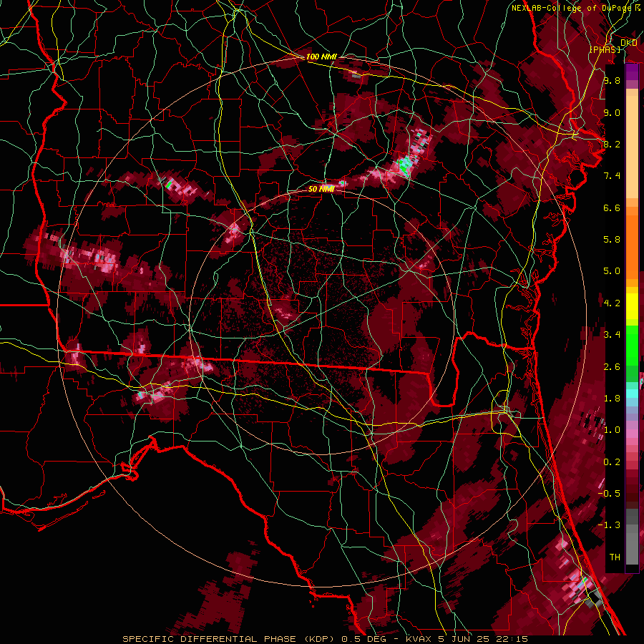Click the NEXLAB-College of DuPage credit text
This screenshot has width=644, height=644.
[571, 8]
